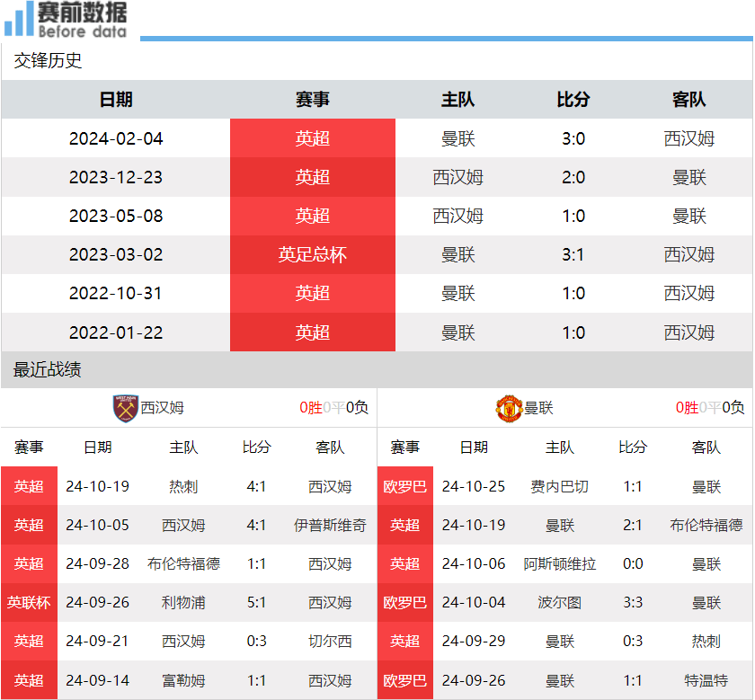Click the 24-10-05 date in West Ham table
This screenshot has width=755, height=700.
tap(98, 525)
